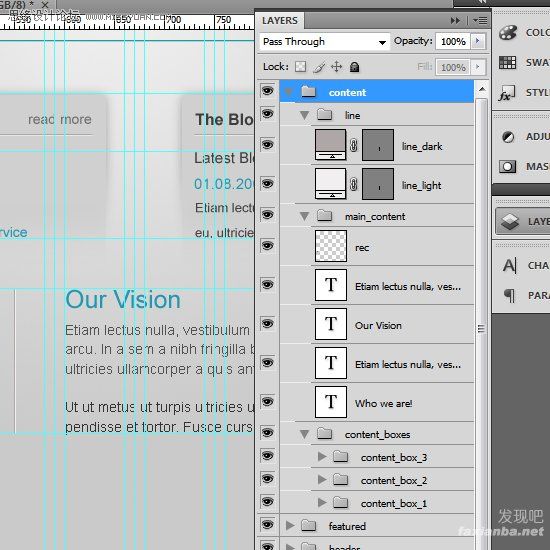The image size is (550, 550).
Task: Click chain link icon of line_dark layer
Action: [354, 145]
